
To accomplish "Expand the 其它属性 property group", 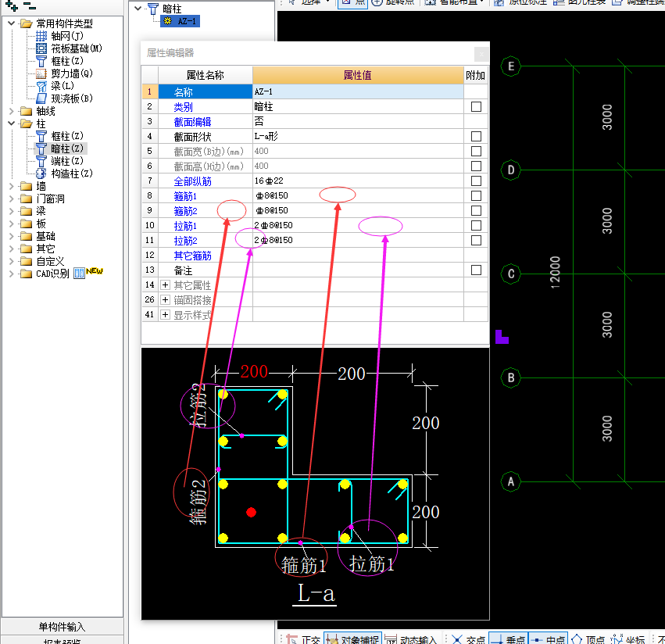I will click(x=165, y=284).
